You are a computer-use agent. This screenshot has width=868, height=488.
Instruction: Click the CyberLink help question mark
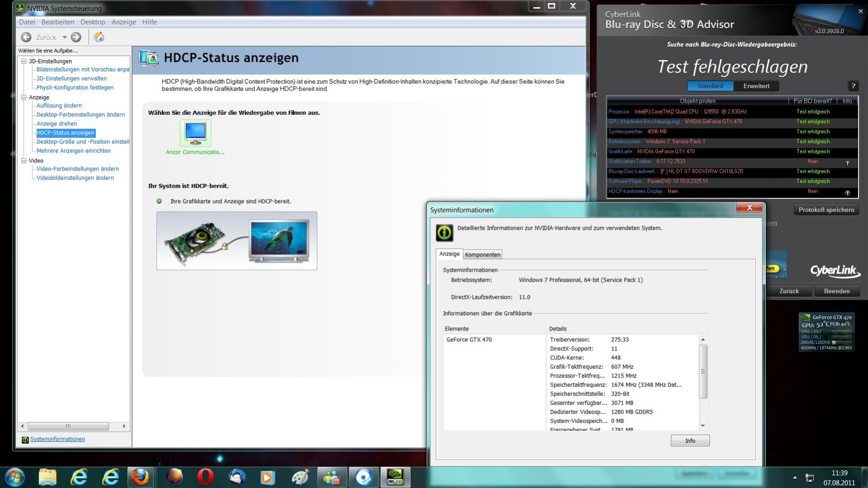(853, 86)
